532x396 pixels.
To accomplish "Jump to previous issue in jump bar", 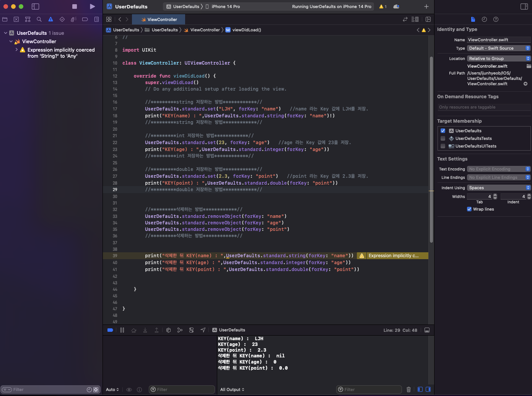I will coord(418,30).
